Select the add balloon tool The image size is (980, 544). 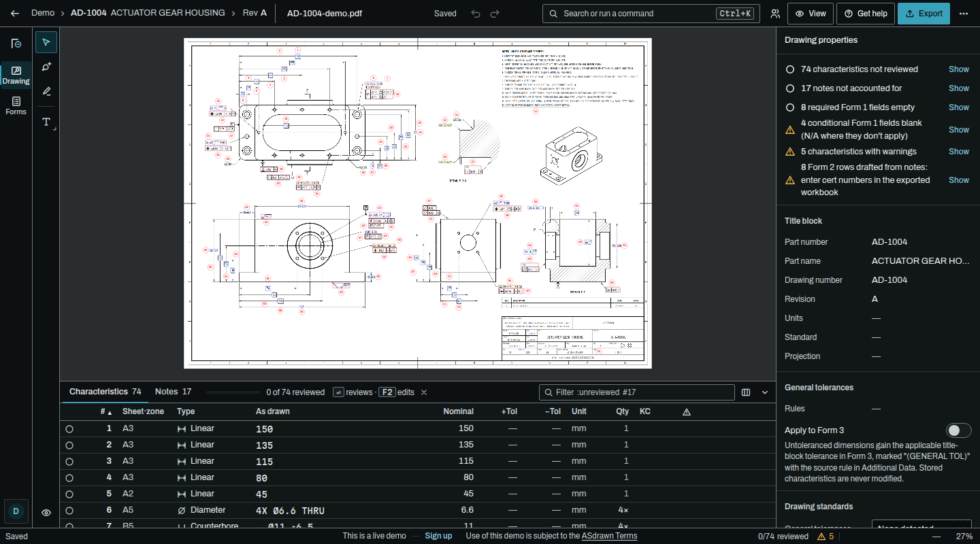pyautogui.click(x=46, y=67)
